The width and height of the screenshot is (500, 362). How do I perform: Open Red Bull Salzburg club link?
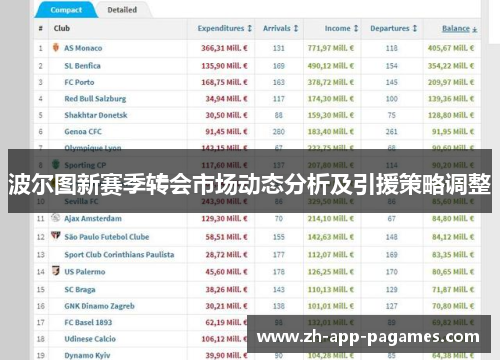pos(95,99)
